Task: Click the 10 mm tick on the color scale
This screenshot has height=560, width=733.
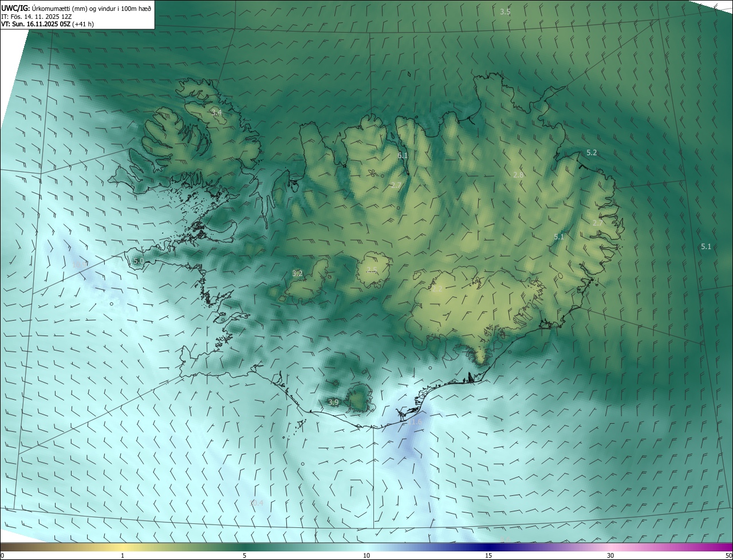Action: tap(366, 555)
